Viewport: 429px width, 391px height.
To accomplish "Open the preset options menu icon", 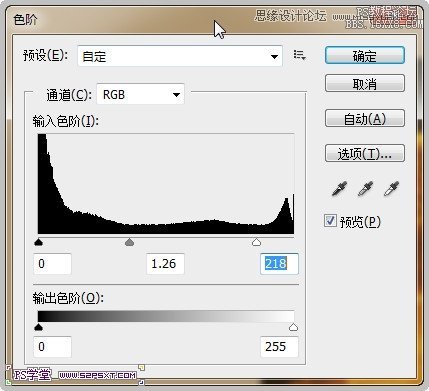I will click(299, 55).
